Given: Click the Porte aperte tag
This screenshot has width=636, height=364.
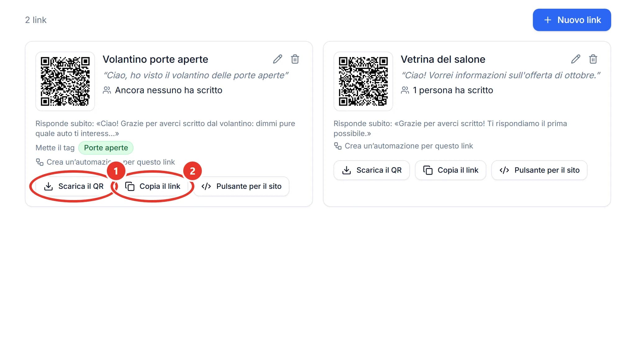Looking at the screenshot, I should 106,148.
